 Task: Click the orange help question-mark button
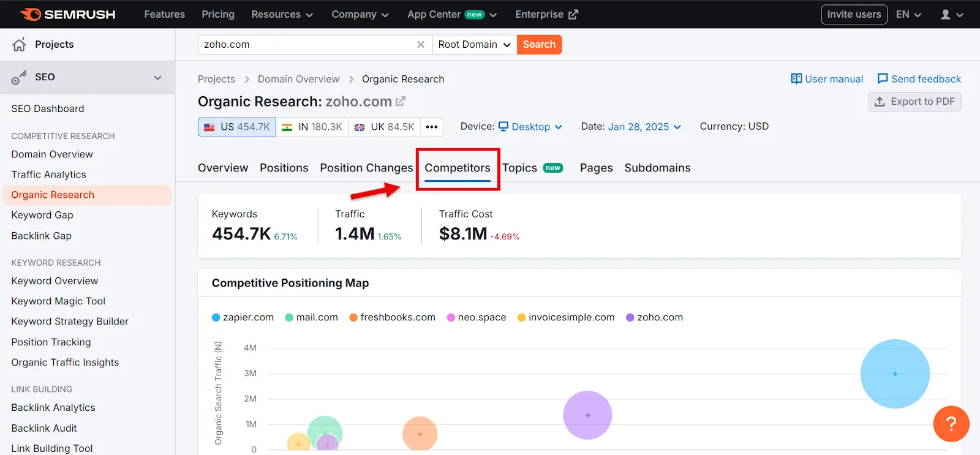951,424
